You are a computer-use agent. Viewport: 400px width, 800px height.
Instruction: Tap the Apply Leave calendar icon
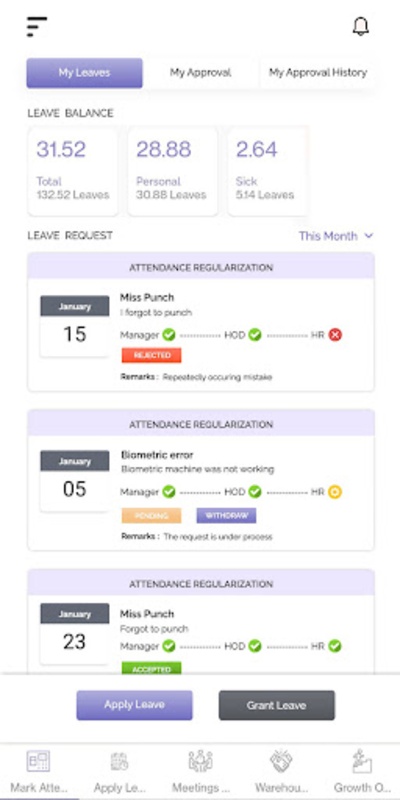coord(119,762)
